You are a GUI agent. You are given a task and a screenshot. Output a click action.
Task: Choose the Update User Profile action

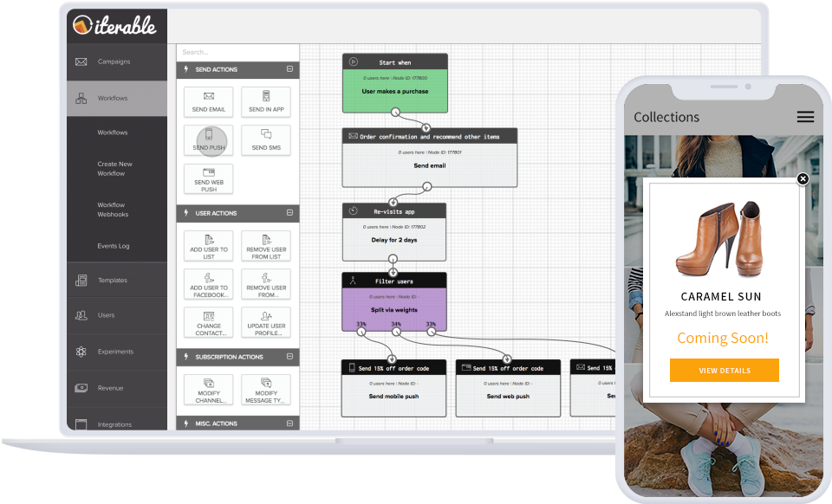(266, 322)
